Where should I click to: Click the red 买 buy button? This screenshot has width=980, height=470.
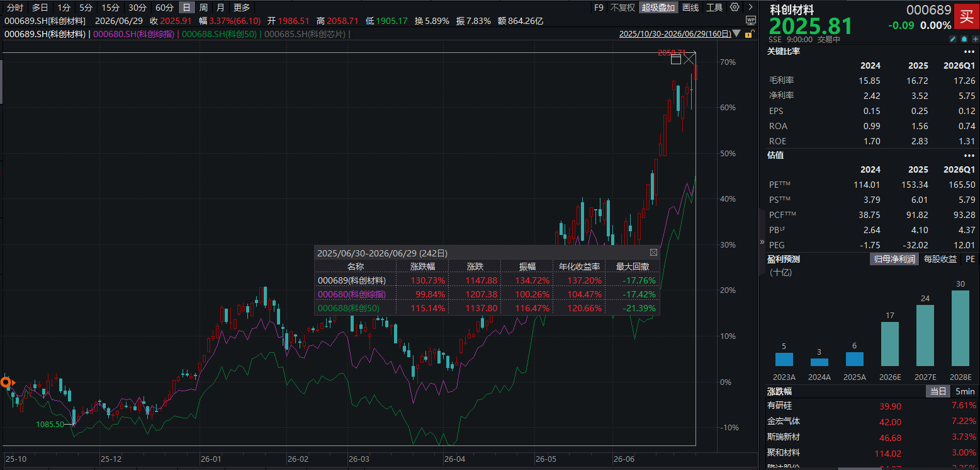(966, 16)
